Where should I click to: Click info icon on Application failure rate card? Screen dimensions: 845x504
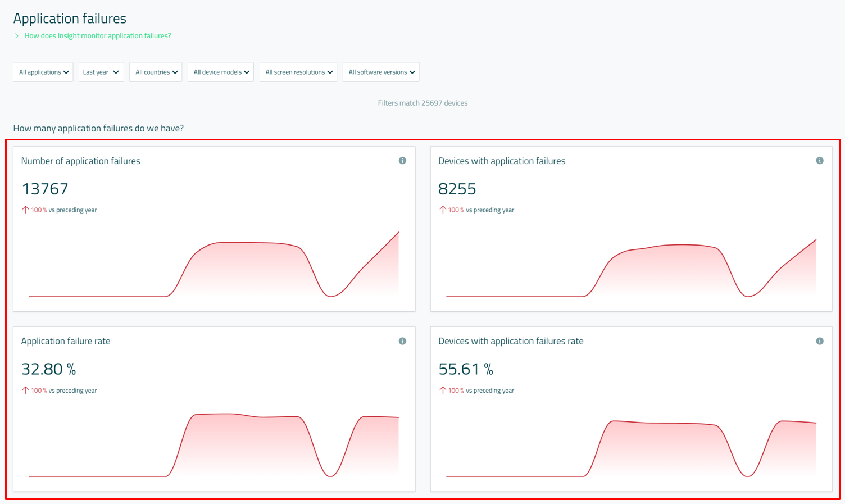point(402,341)
